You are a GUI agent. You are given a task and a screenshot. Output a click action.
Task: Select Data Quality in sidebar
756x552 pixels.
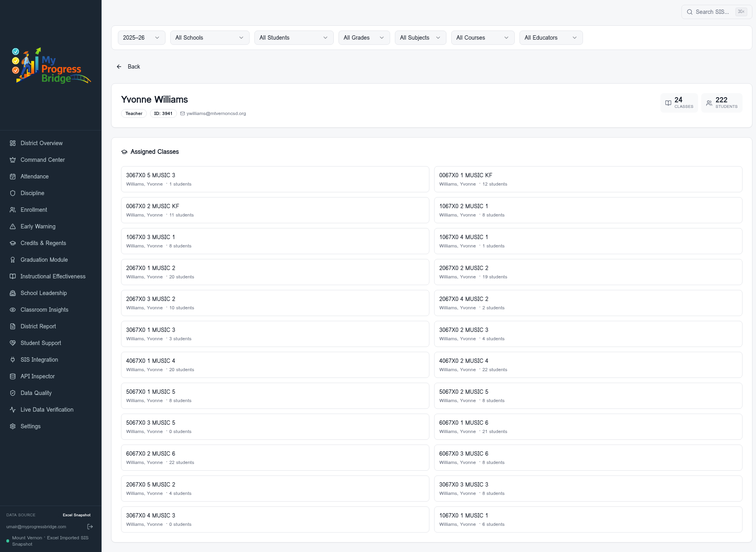pyautogui.click(x=51, y=393)
